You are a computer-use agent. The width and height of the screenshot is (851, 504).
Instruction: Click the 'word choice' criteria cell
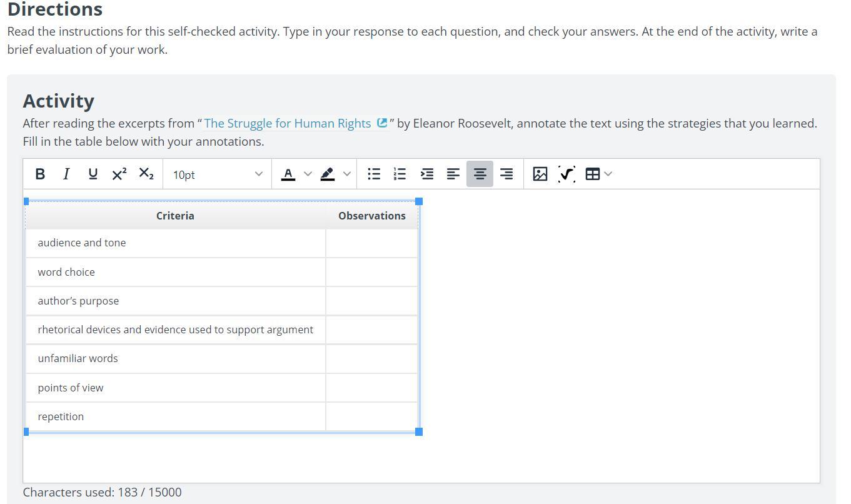(x=176, y=272)
